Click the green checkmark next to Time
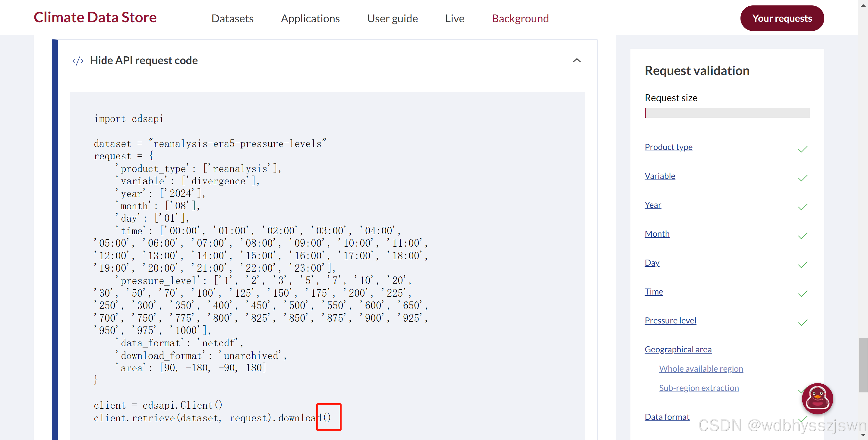Screen dimensions: 868x440 point(803,294)
